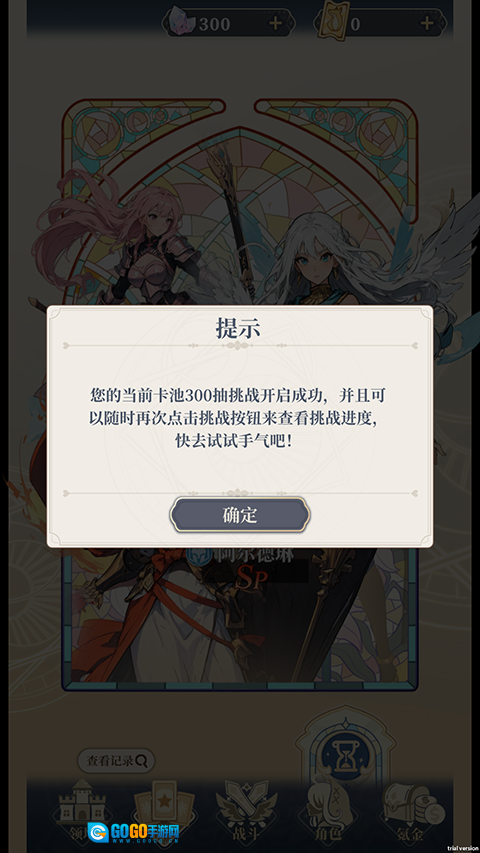Add tickets via plus beside 0

click(x=427, y=23)
